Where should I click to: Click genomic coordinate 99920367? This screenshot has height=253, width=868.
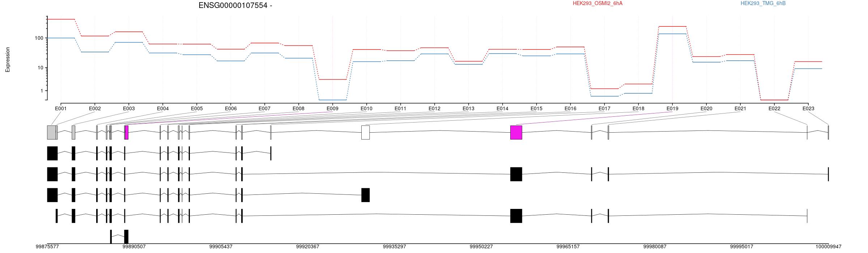(308, 246)
